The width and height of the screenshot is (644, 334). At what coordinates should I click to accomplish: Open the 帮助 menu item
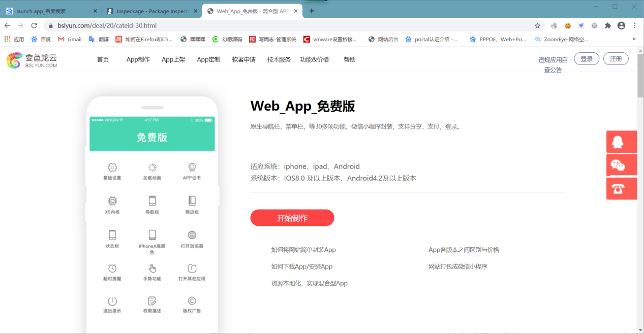tap(350, 59)
